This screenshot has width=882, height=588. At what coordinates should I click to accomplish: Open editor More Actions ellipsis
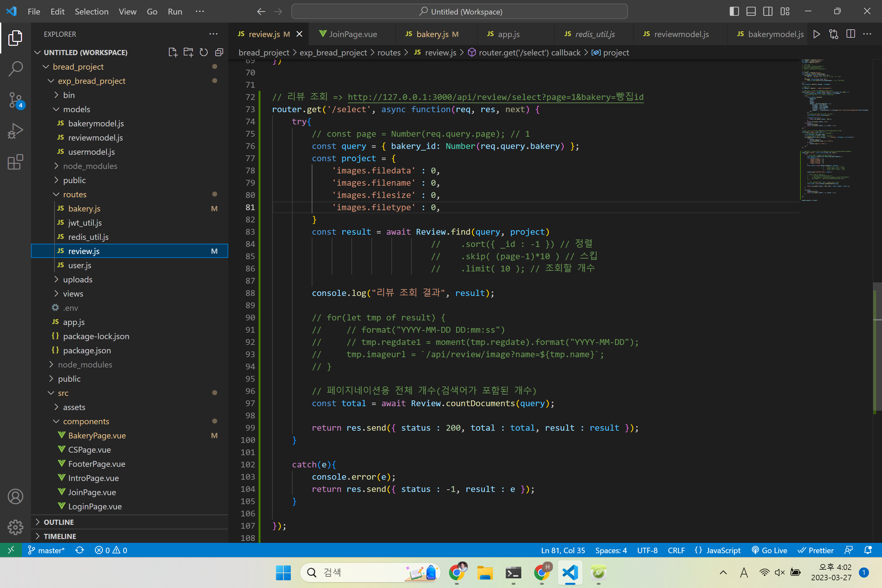pyautogui.click(x=867, y=34)
